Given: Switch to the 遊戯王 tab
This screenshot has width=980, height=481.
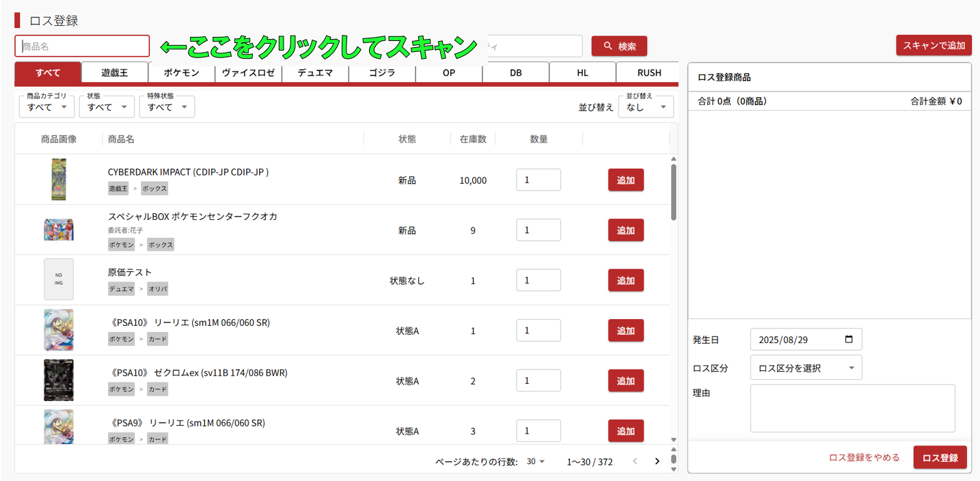Looking at the screenshot, I should click(x=115, y=73).
